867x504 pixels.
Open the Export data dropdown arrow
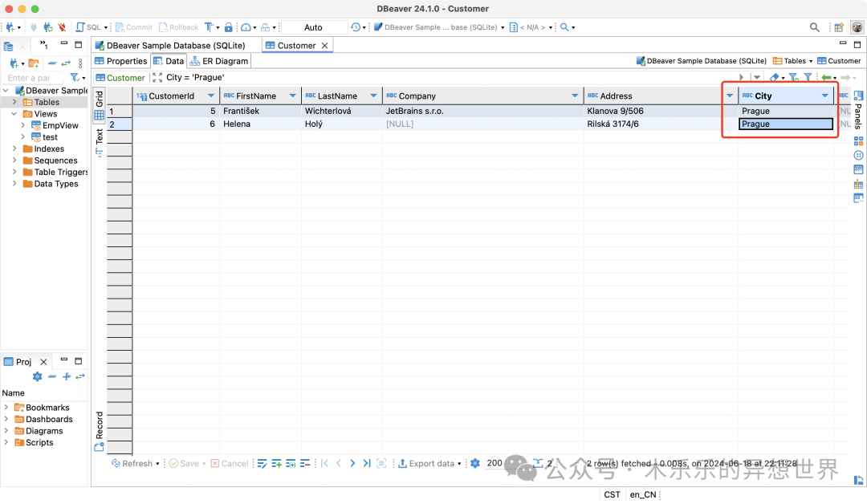pyautogui.click(x=459, y=464)
